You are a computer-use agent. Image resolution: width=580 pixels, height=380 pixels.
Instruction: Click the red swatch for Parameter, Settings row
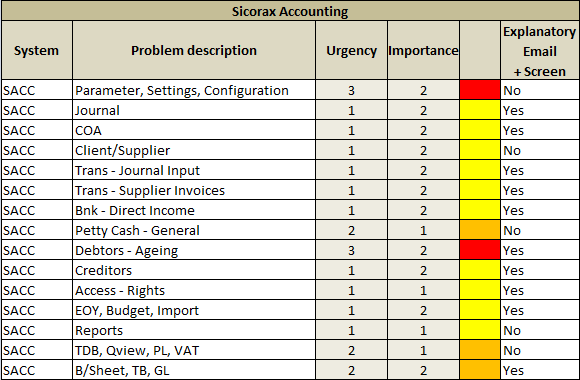pyautogui.click(x=480, y=90)
